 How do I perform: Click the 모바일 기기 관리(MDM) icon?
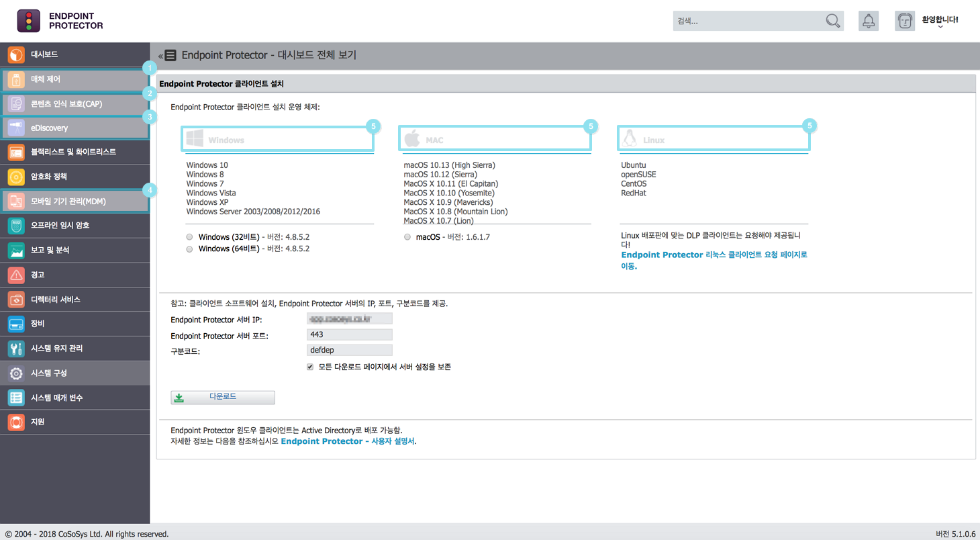tap(16, 201)
